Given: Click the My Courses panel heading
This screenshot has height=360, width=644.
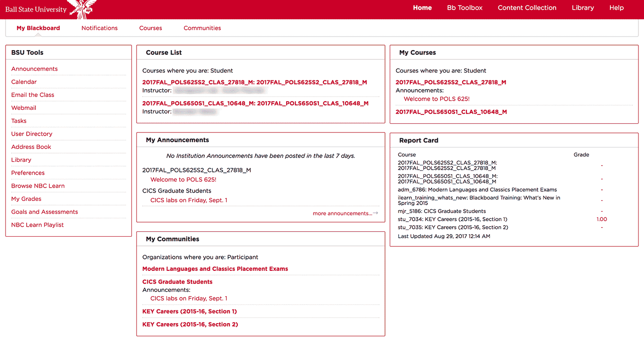Looking at the screenshot, I should pos(417,52).
